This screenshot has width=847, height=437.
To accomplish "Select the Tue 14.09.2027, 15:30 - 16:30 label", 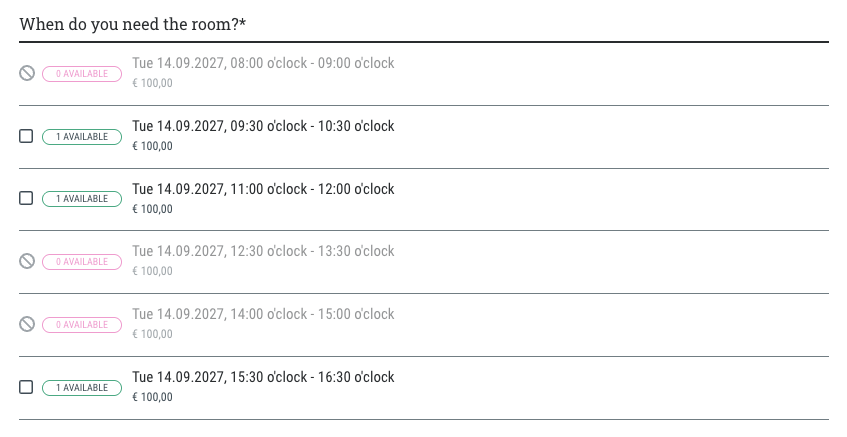I will point(263,377).
